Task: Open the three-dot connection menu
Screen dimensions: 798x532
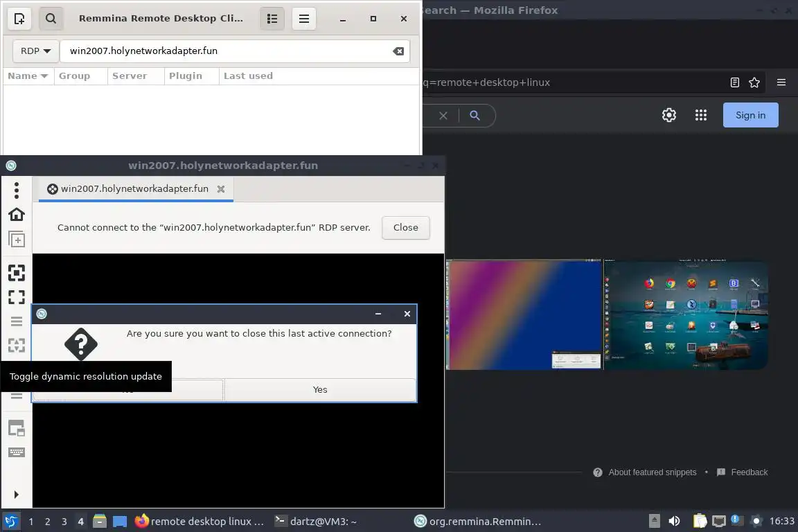Action: pos(17,190)
